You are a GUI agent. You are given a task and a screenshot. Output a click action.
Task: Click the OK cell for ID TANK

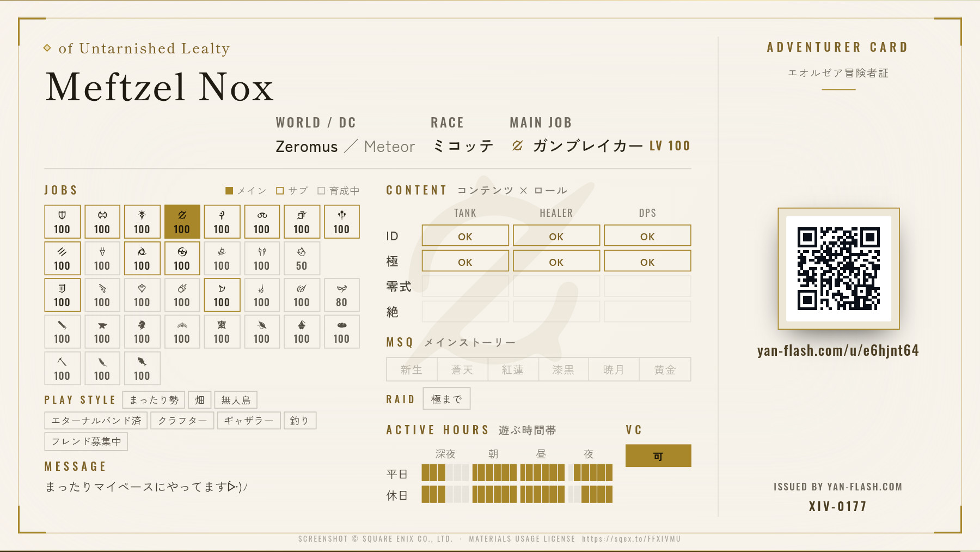click(465, 236)
